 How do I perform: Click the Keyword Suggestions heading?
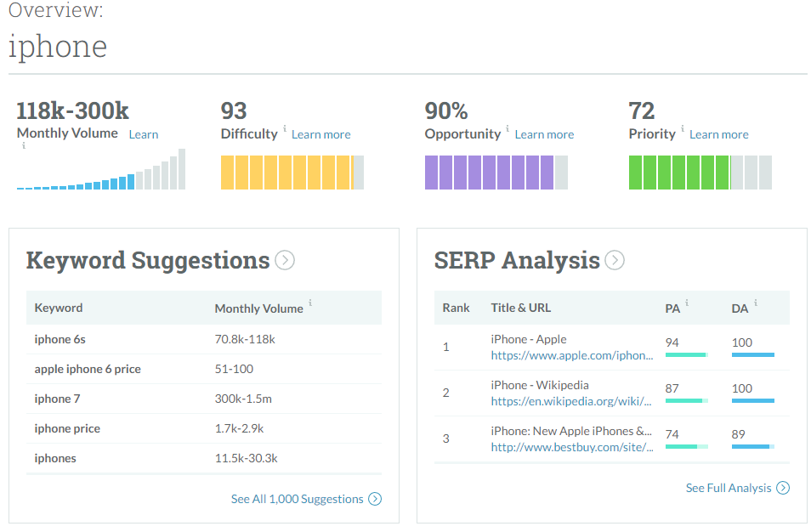[148, 260]
